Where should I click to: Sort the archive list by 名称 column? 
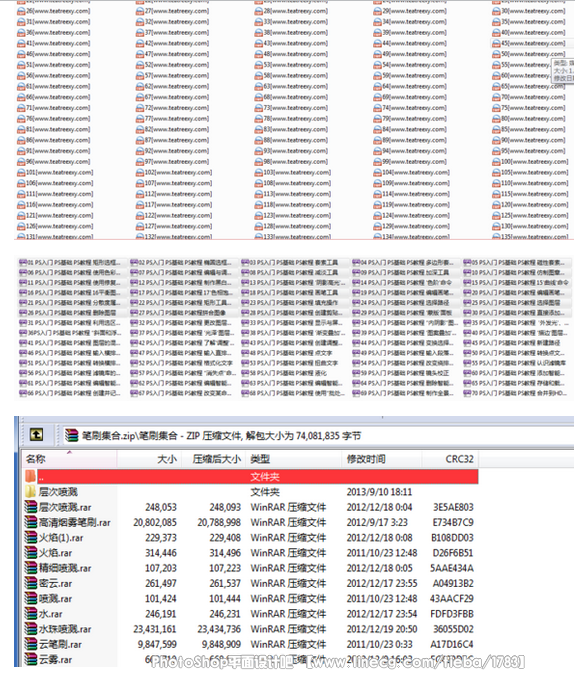(x=70, y=459)
